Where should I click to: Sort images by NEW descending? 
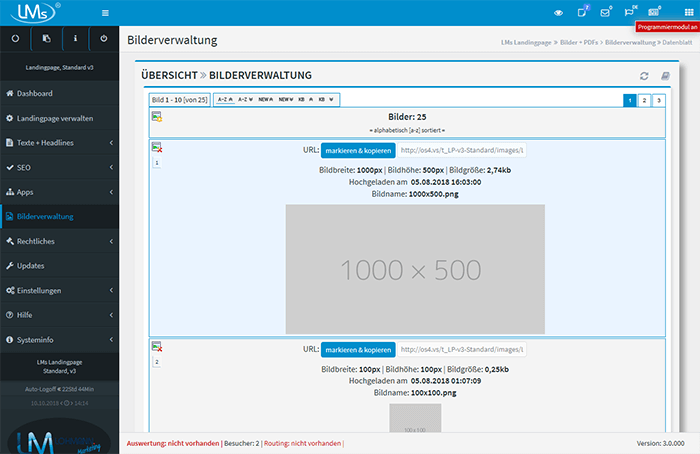click(286, 100)
